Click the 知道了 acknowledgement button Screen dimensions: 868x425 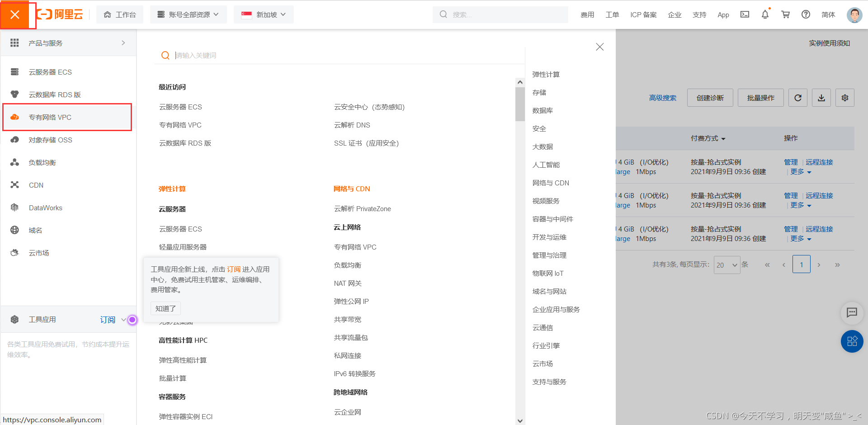(165, 308)
